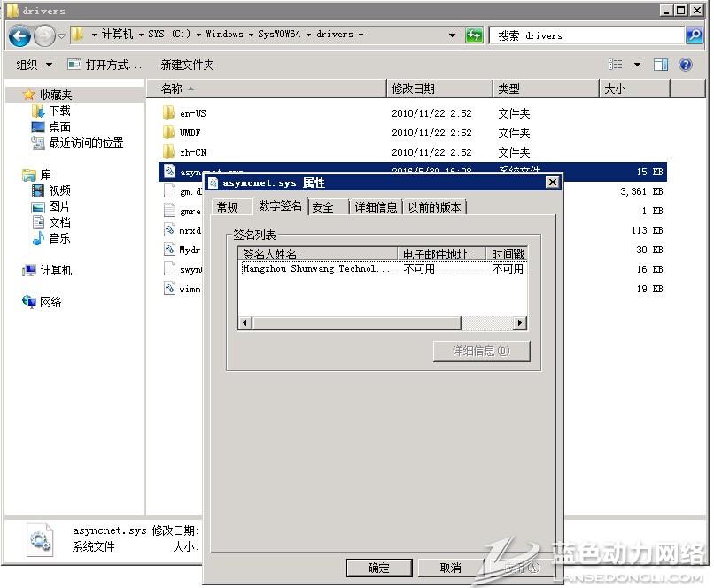The image size is (714, 588).
Task: Select 下载 in the favorites tree
Action: coord(59,111)
